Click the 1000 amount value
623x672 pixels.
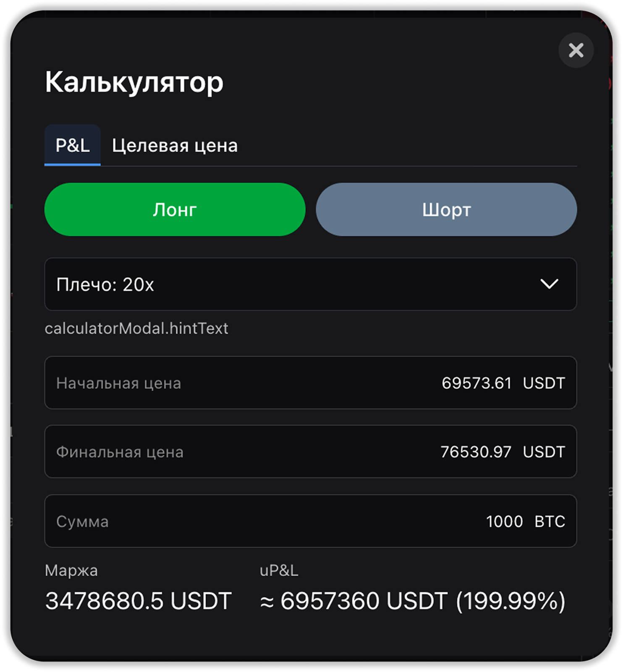coord(504,521)
